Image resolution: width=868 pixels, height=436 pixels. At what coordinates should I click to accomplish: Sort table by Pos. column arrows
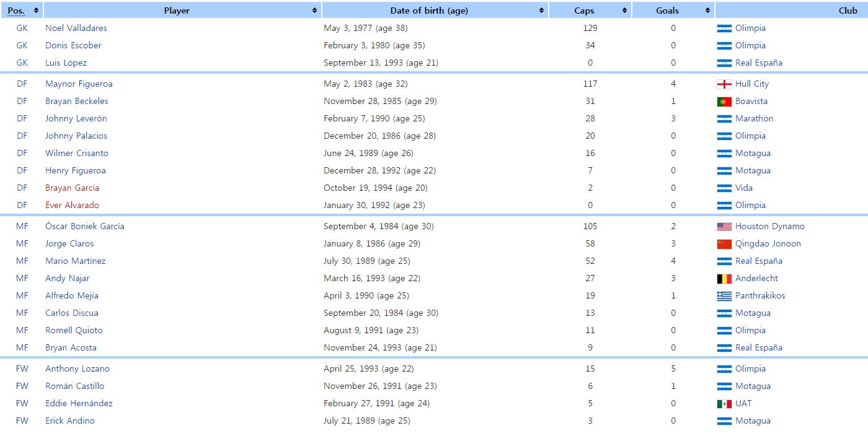click(36, 11)
